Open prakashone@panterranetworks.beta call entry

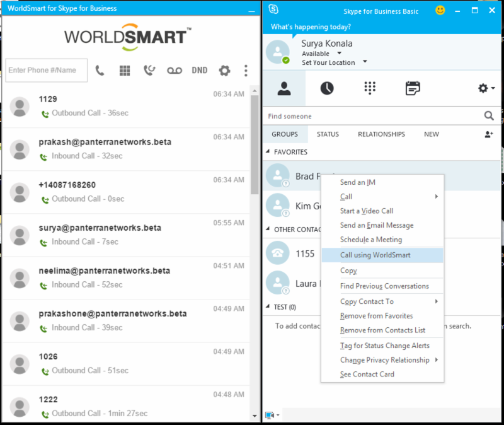126,321
